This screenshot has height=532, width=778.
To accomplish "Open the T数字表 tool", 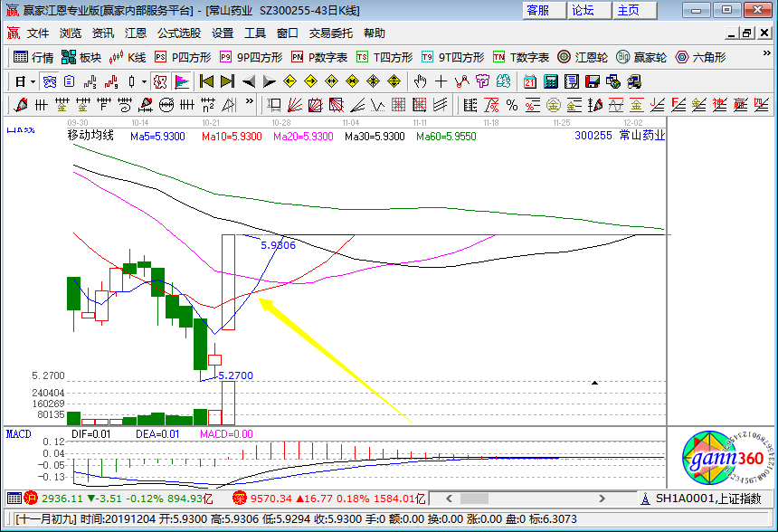I will 521,58.
